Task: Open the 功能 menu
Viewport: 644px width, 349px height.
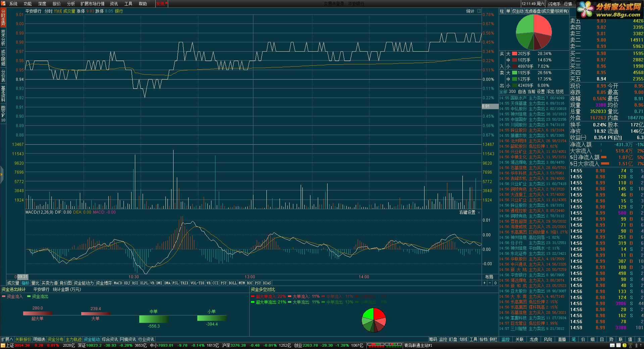Action: (28, 4)
